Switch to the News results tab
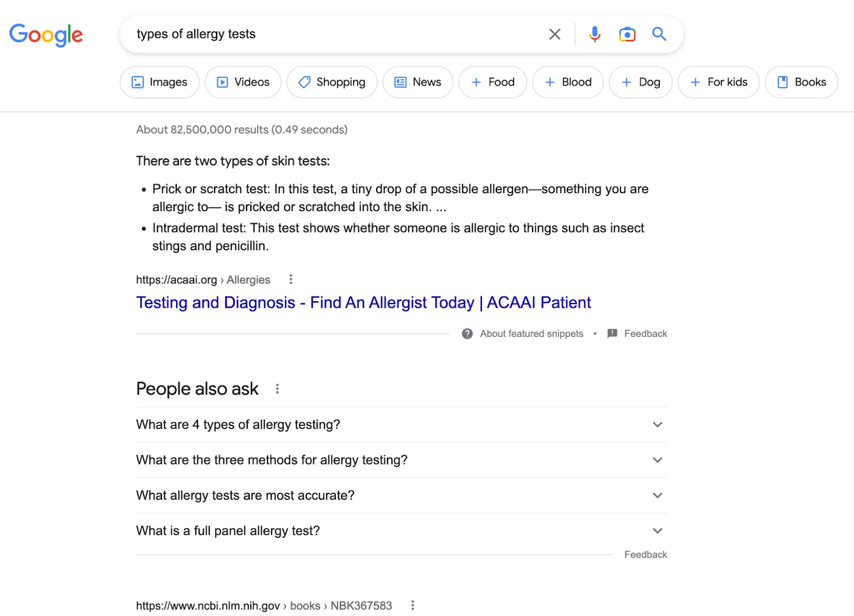 [x=418, y=82]
